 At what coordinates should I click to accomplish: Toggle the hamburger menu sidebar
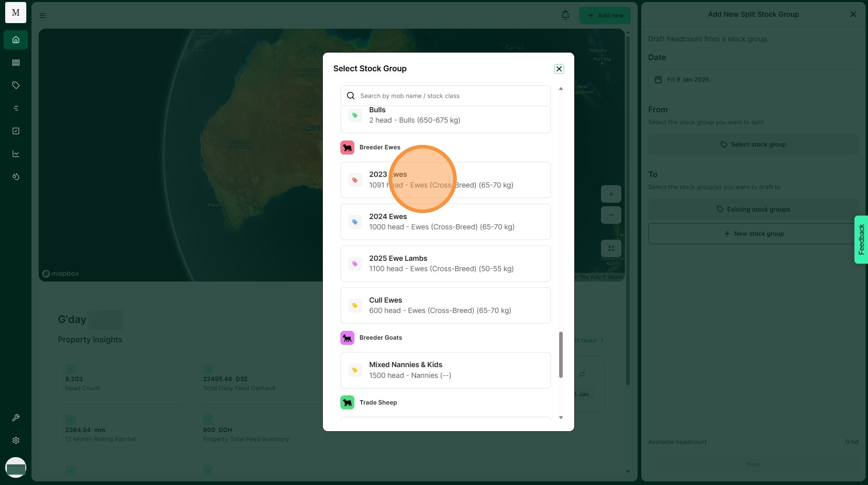point(43,16)
